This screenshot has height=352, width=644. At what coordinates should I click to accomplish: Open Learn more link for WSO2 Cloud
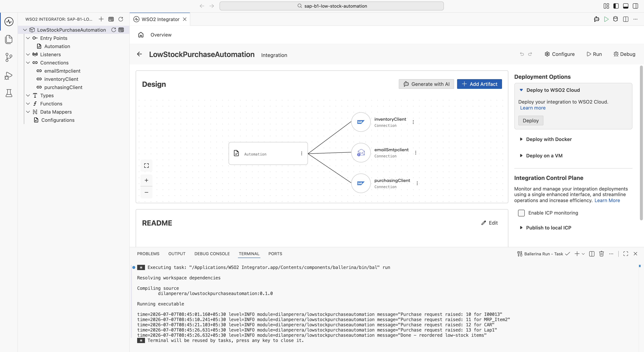533,108
